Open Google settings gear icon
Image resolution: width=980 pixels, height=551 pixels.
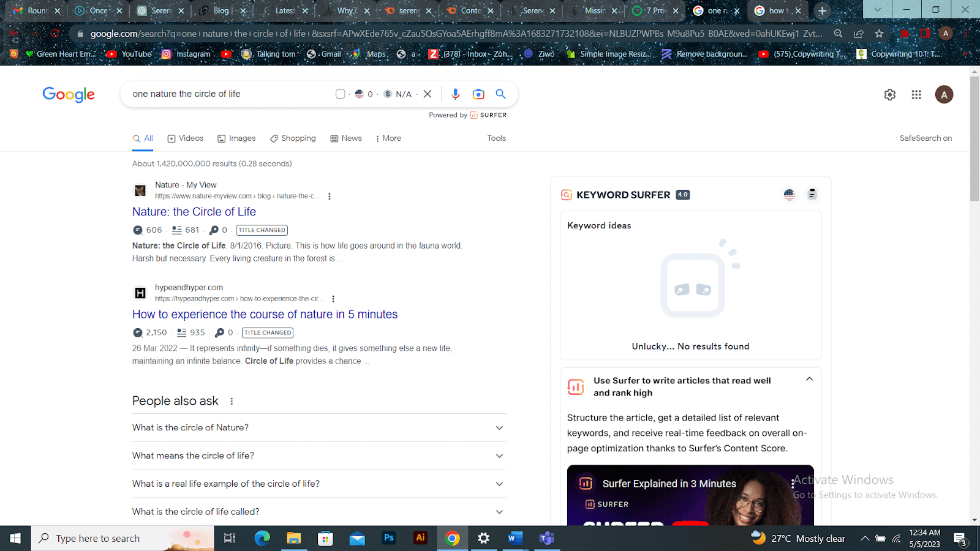890,94
